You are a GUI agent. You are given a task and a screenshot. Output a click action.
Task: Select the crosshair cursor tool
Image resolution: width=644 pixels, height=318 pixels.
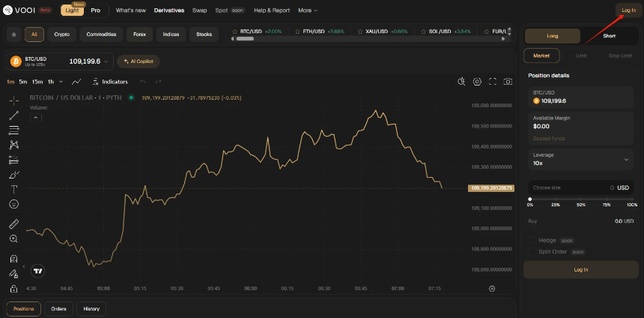[x=13, y=100]
